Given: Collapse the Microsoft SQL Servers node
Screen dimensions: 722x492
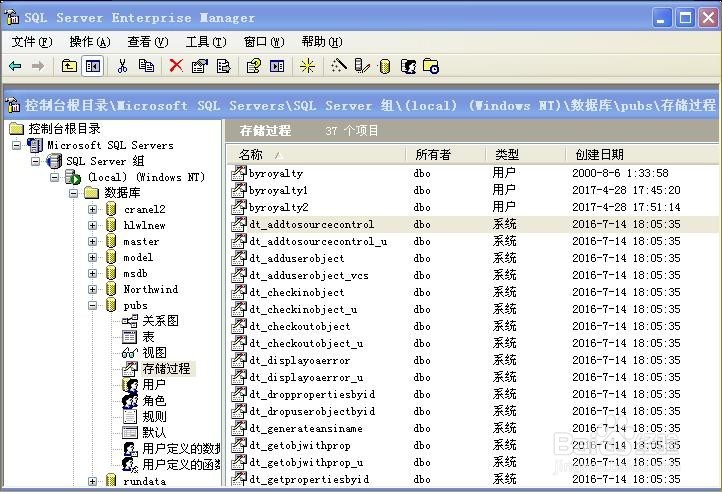Looking at the screenshot, I should (17, 145).
